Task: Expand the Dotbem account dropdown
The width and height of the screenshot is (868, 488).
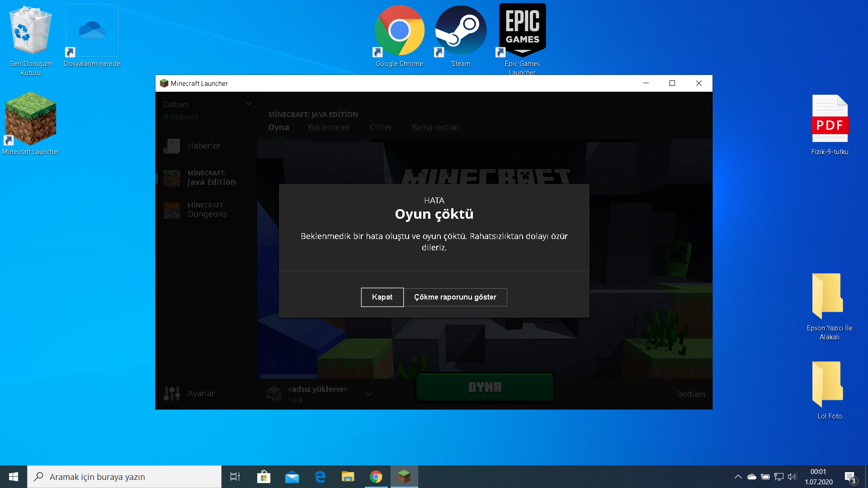Action: [249, 103]
